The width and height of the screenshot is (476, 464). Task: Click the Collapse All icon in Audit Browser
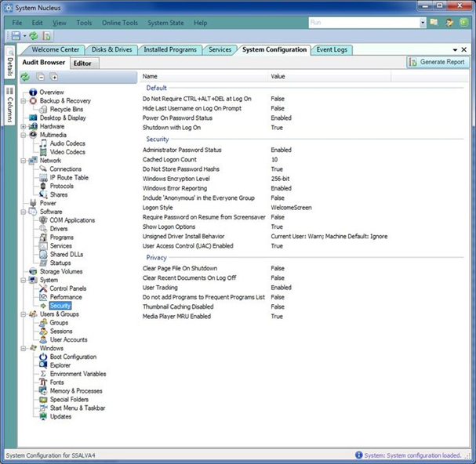pyautogui.click(x=41, y=78)
